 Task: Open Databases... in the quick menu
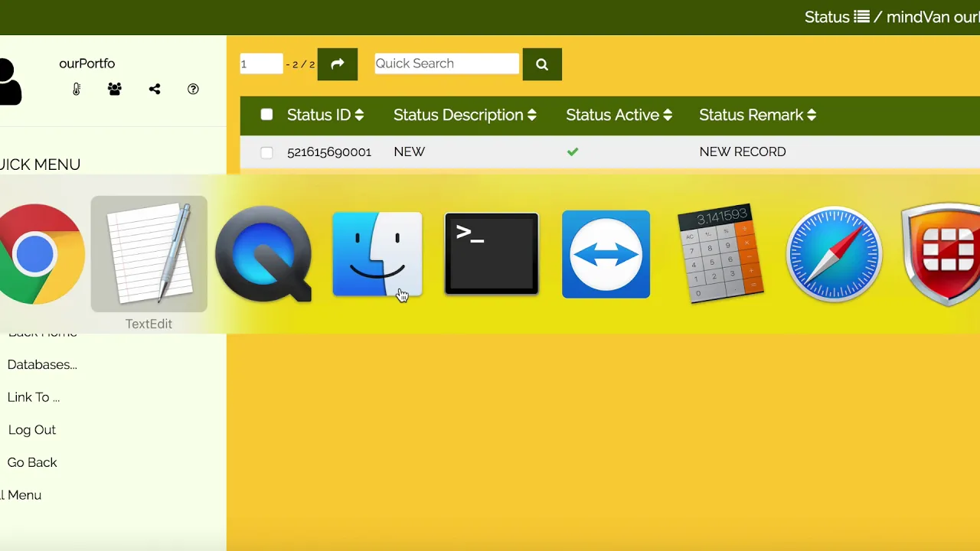tap(42, 364)
